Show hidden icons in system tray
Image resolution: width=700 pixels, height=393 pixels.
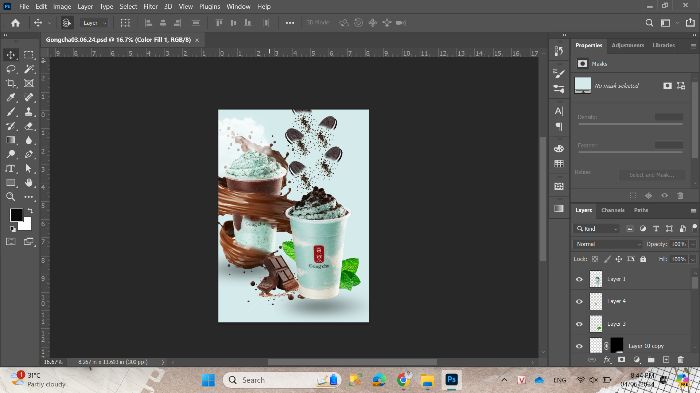point(504,380)
